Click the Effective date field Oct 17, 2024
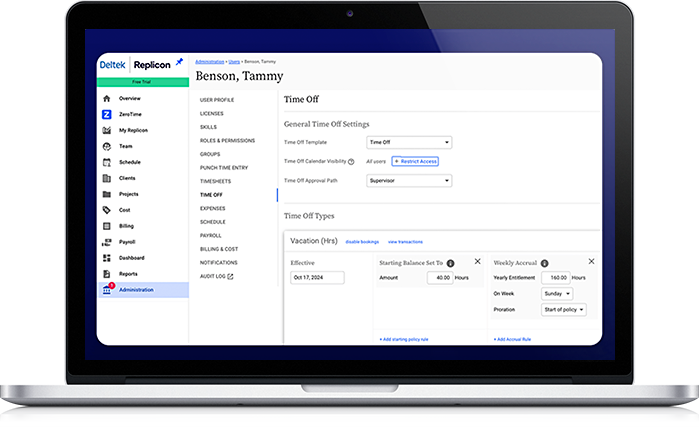This screenshot has width=699, height=427. pyautogui.click(x=317, y=278)
